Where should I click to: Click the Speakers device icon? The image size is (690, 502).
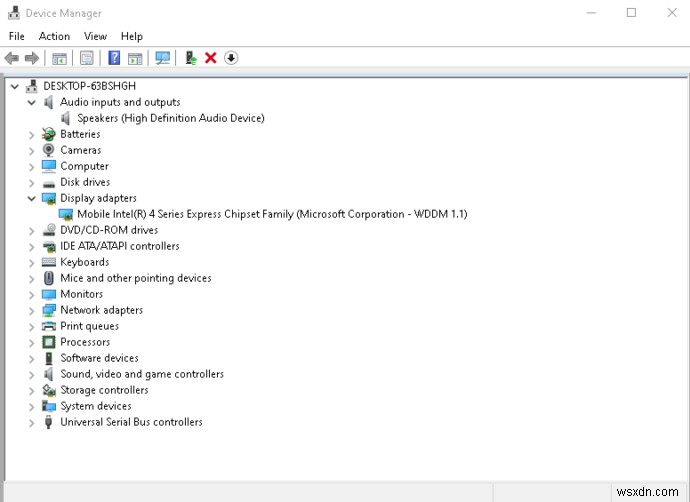pyautogui.click(x=66, y=118)
